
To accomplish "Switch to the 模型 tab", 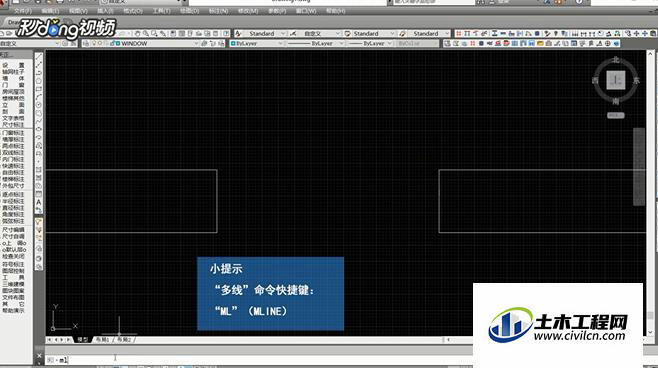I will [x=83, y=339].
